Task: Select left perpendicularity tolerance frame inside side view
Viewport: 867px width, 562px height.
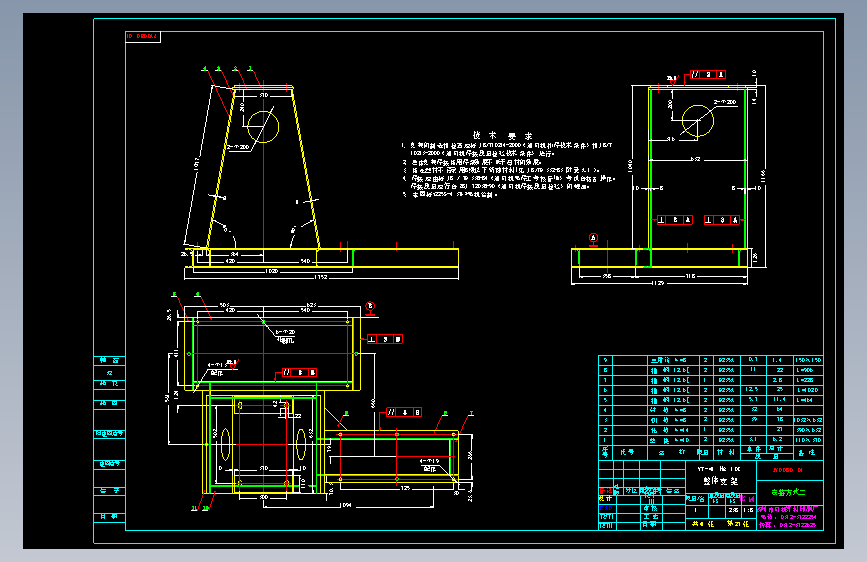Action: [675, 220]
